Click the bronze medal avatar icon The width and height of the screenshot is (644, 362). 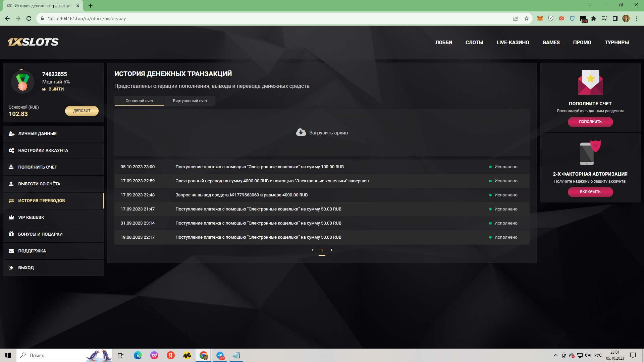(22, 82)
